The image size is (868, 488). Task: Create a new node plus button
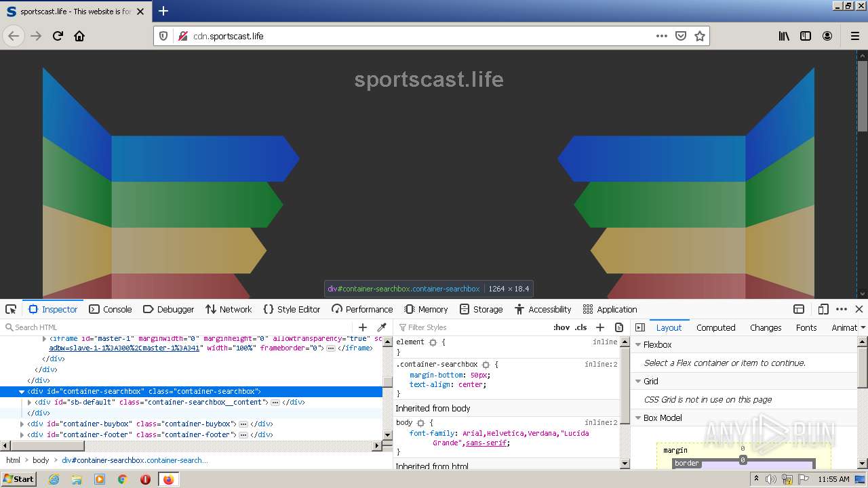(x=363, y=327)
